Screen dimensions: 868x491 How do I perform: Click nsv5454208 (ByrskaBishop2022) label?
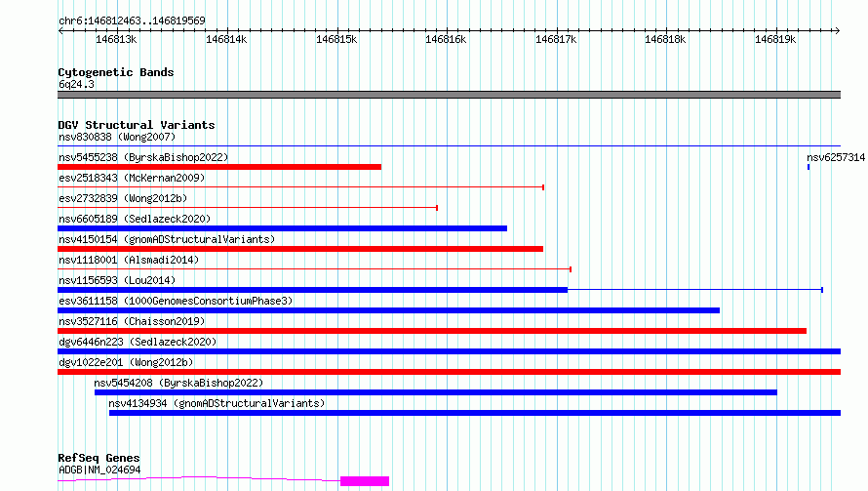178,383
